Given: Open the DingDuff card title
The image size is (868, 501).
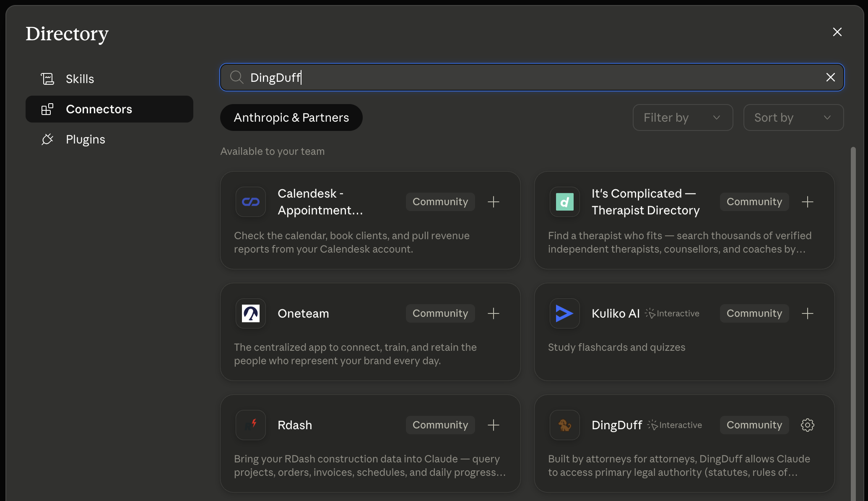Looking at the screenshot, I should tap(617, 425).
